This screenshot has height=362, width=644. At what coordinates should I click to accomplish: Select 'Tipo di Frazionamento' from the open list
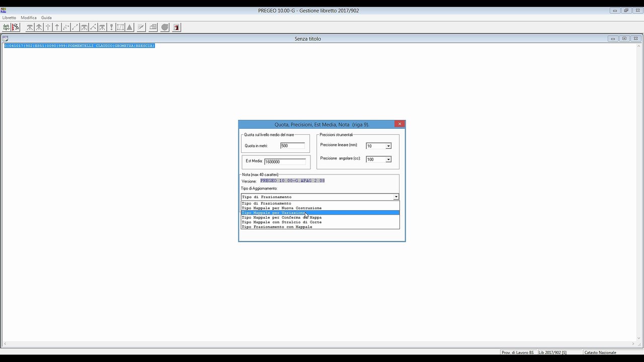tap(320, 203)
